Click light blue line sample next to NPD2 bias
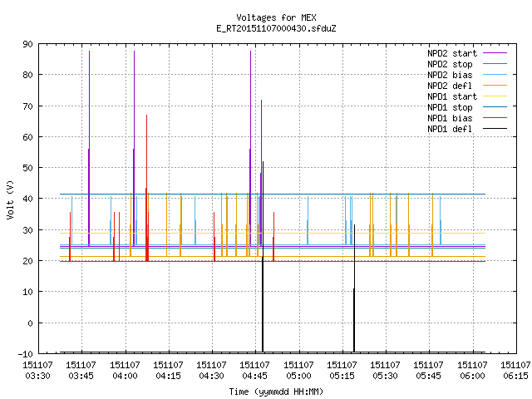This screenshot has height=399, width=532. pos(495,74)
